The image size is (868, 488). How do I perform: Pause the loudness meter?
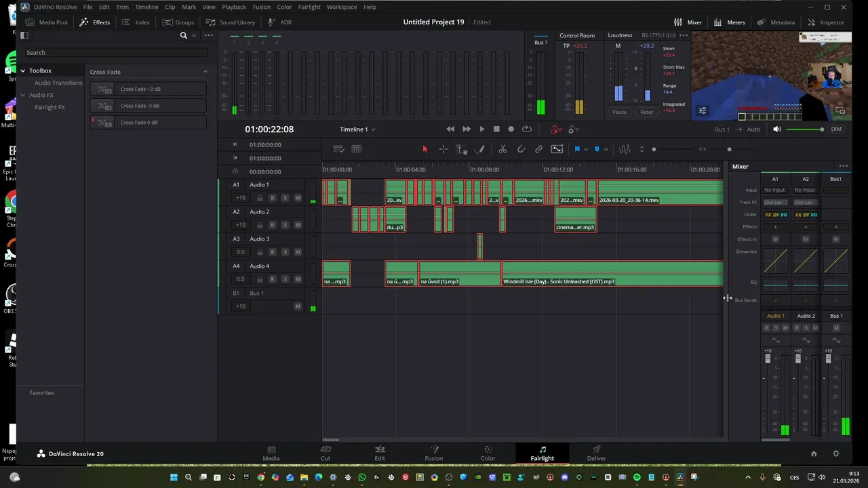pos(619,112)
